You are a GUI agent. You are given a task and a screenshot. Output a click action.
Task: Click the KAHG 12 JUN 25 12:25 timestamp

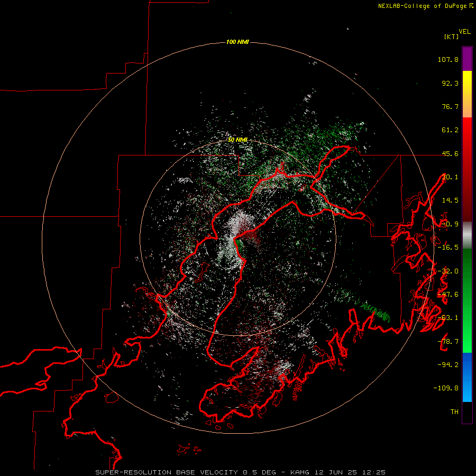tap(338, 472)
